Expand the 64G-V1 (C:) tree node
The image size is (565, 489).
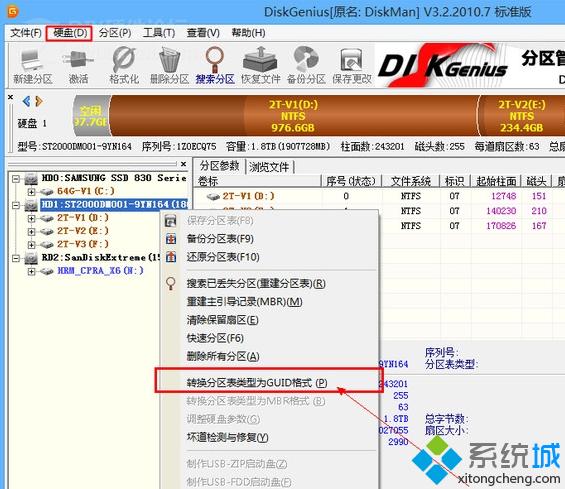point(31,192)
